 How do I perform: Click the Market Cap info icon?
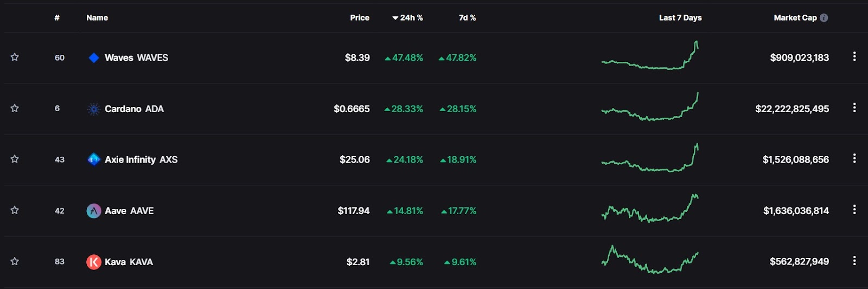pos(824,18)
